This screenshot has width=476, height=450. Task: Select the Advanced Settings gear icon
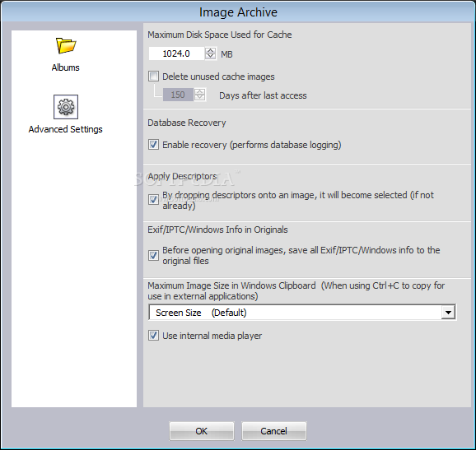pyautogui.click(x=66, y=107)
